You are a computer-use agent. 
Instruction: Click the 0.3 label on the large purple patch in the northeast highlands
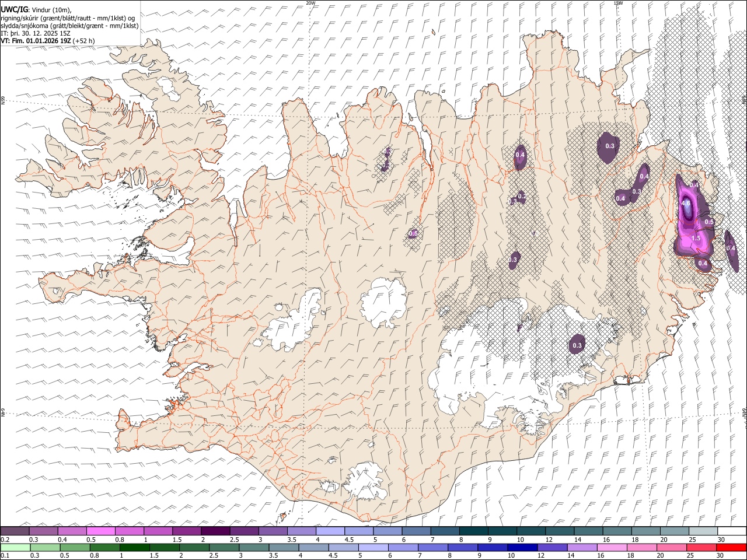(610, 146)
